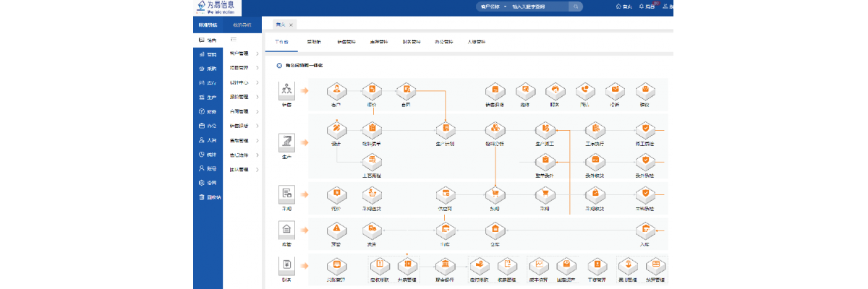Viewport: 868px width, 289px height.
Task: Switch to the 财务资料 tab
Action: pos(411,42)
